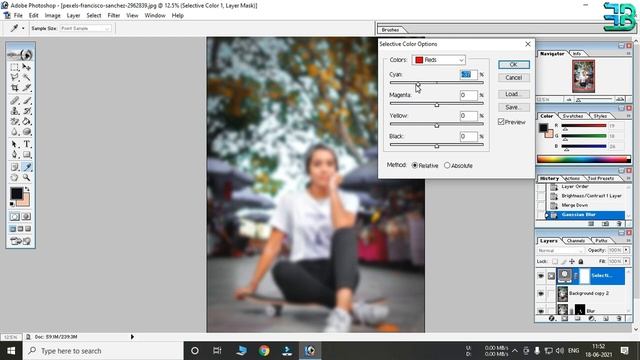Select the Rectangle shape tool
640x360 pixels.
(27, 155)
